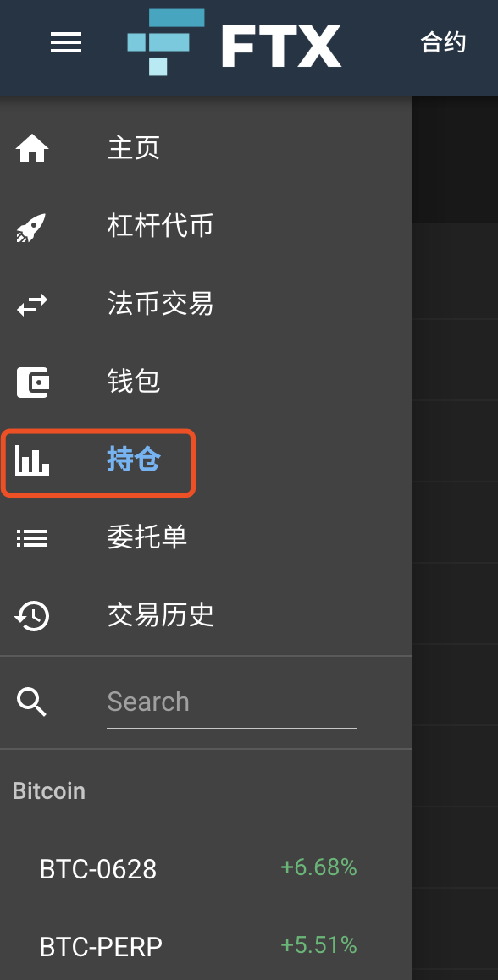Click the rocket leveraged tokens icon

point(32,228)
